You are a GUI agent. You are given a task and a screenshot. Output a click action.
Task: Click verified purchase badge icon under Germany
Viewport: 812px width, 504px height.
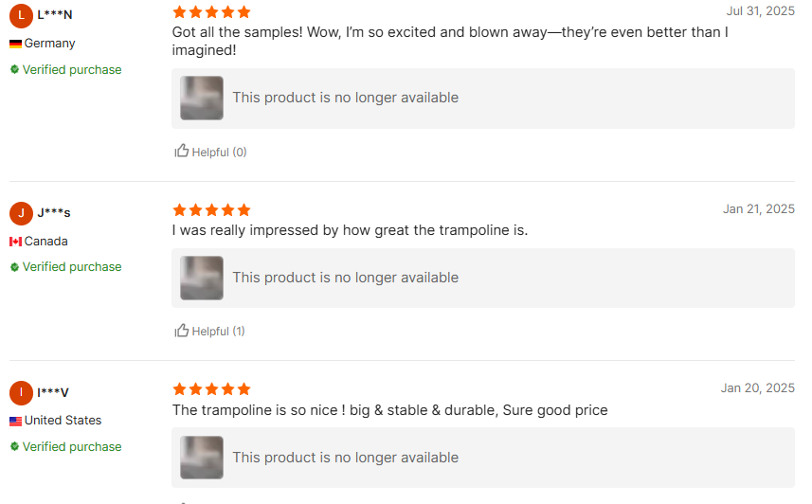tap(14, 69)
